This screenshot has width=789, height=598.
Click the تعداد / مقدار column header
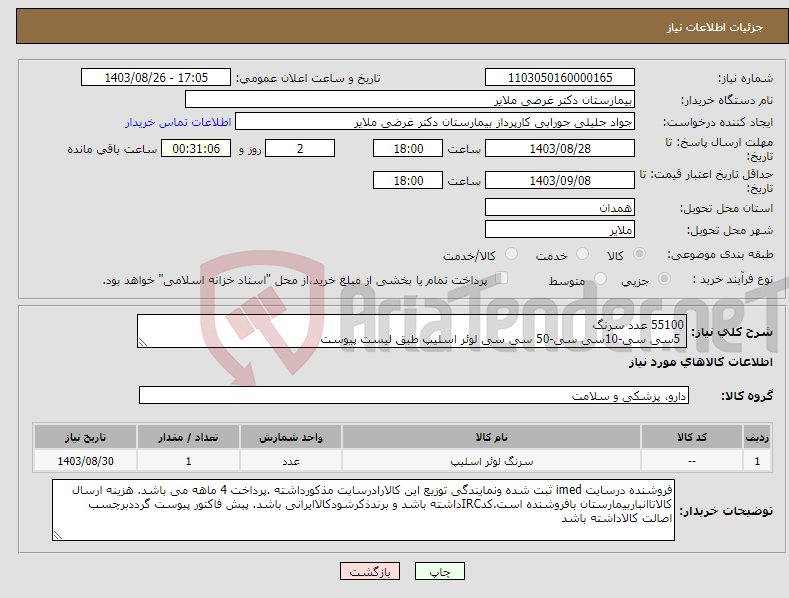pyautogui.click(x=188, y=437)
